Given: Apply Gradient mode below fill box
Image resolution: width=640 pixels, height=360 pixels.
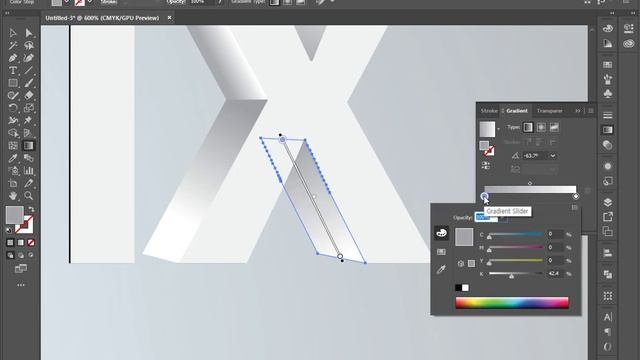Looking at the screenshot, I should click(x=20, y=242).
